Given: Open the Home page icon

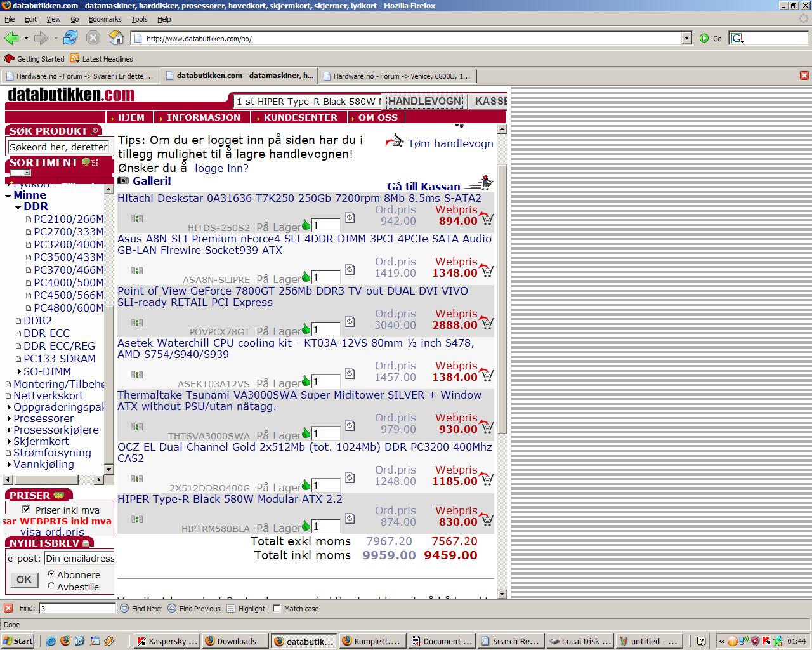Looking at the screenshot, I should (x=117, y=38).
